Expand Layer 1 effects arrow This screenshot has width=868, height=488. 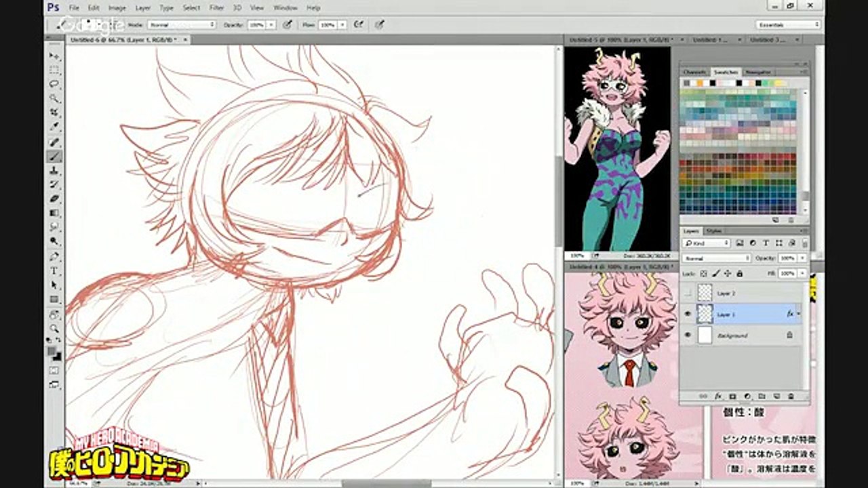[x=798, y=314]
